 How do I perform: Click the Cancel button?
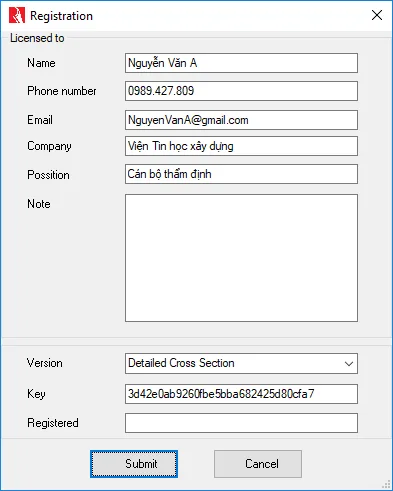[258, 464]
